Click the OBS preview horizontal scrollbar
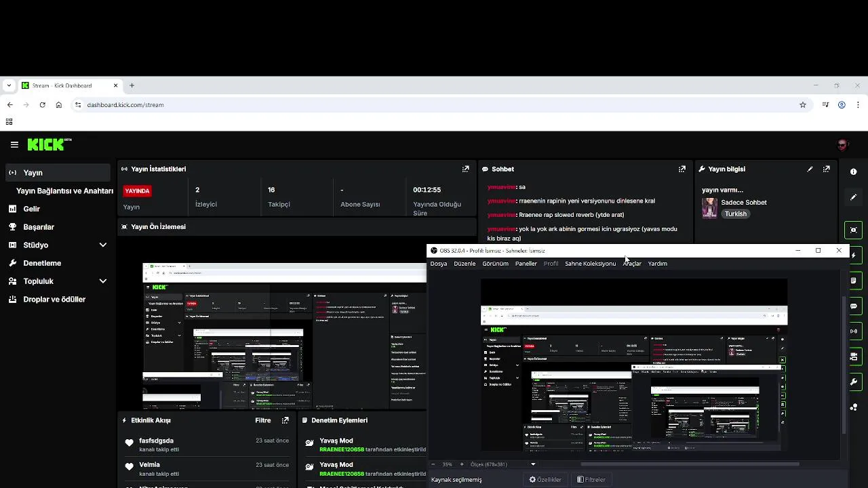 click(x=690, y=464)
